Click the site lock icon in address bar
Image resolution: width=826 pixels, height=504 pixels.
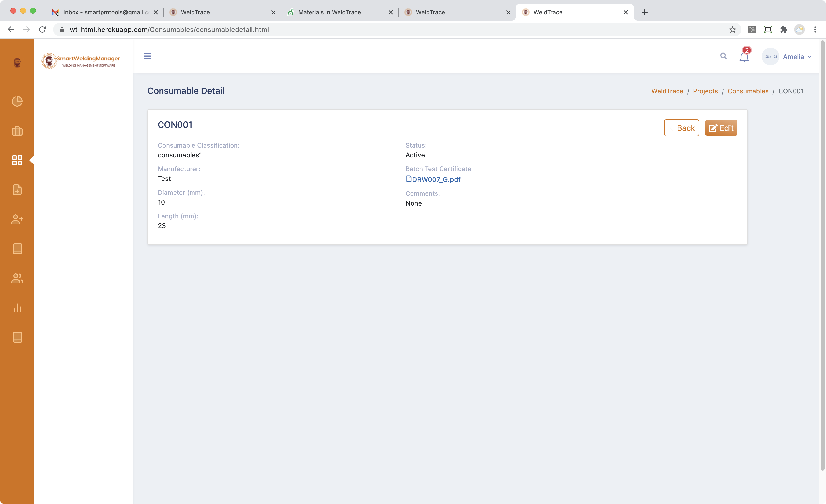[62, 30]
